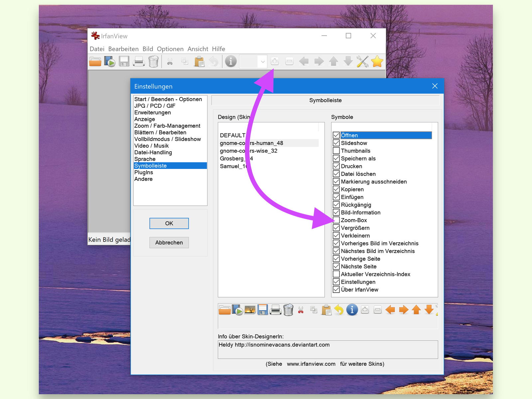Click the previous page up arrow icon
The image size is (532, 399).
coord(333,61)
